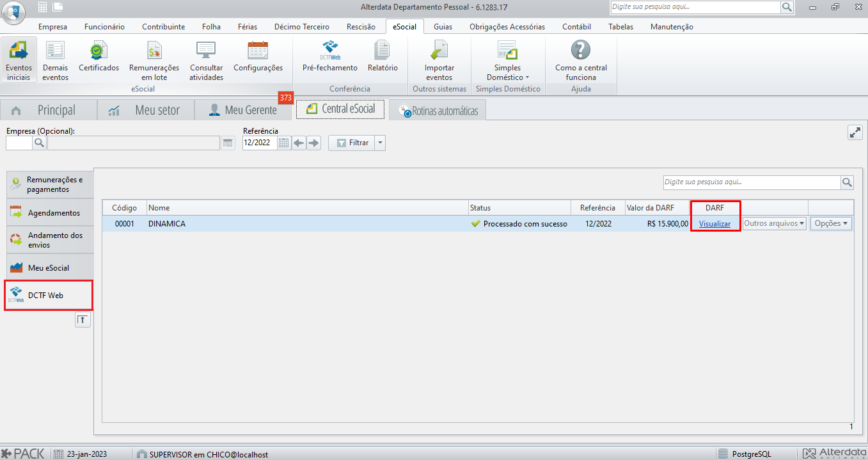
Task: Search for a company using Empresa lookup icon
Action: (39, 143)
